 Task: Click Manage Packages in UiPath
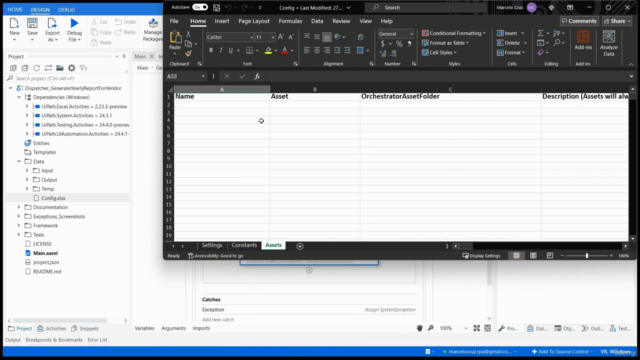[x=153, y=30]
